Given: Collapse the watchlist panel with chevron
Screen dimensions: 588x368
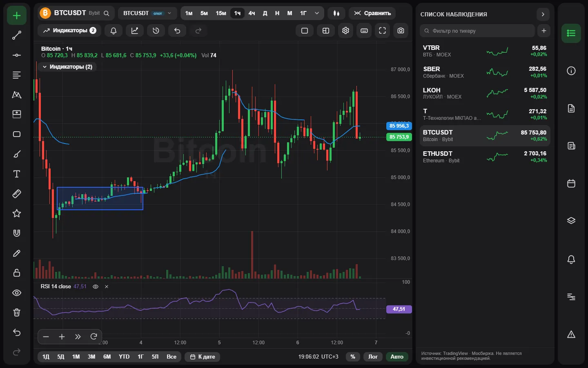Looking at the screenshot, I should pos(543,14).
